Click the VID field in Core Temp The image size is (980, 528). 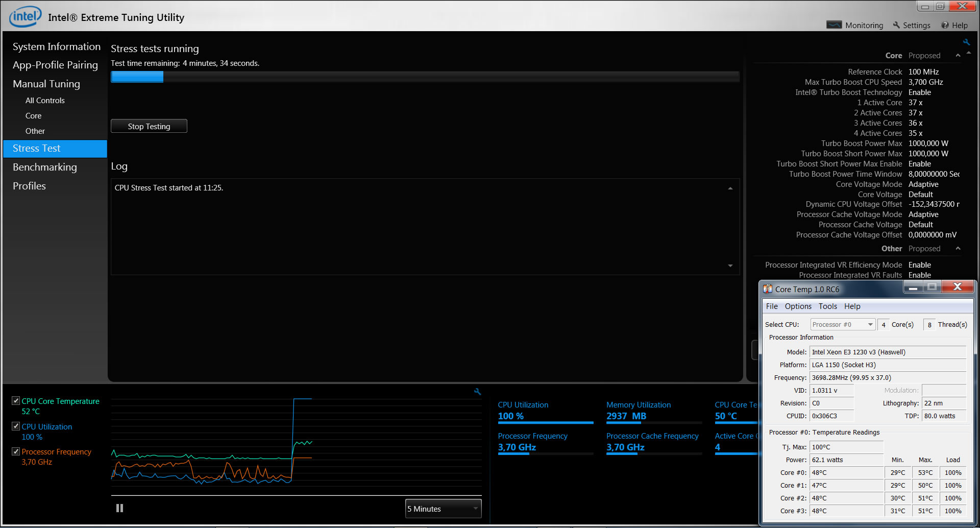pyautogui.click(x=831, y=391)
